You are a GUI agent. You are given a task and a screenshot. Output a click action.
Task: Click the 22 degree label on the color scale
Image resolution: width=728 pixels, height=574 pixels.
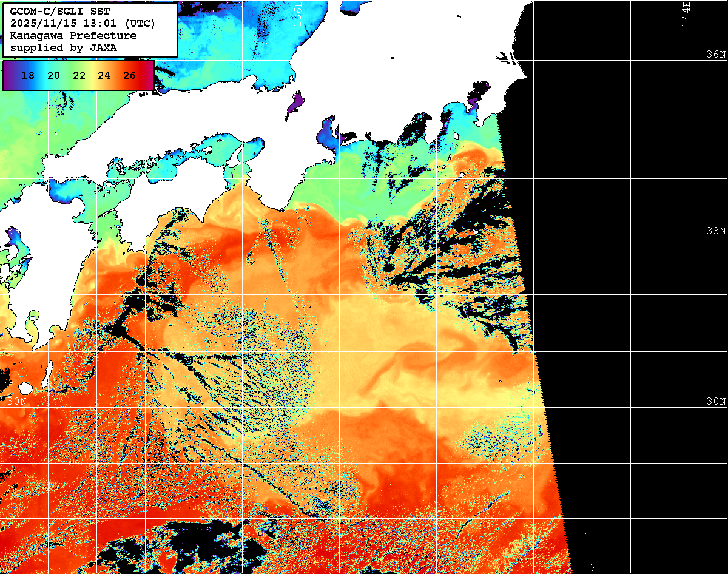click(x=79, y=75)
